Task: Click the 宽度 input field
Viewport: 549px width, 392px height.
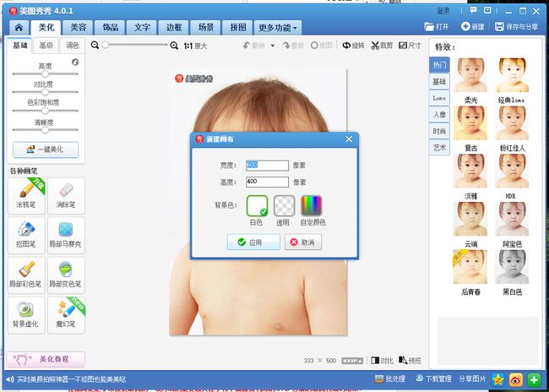Action: [x=267, y=166]
